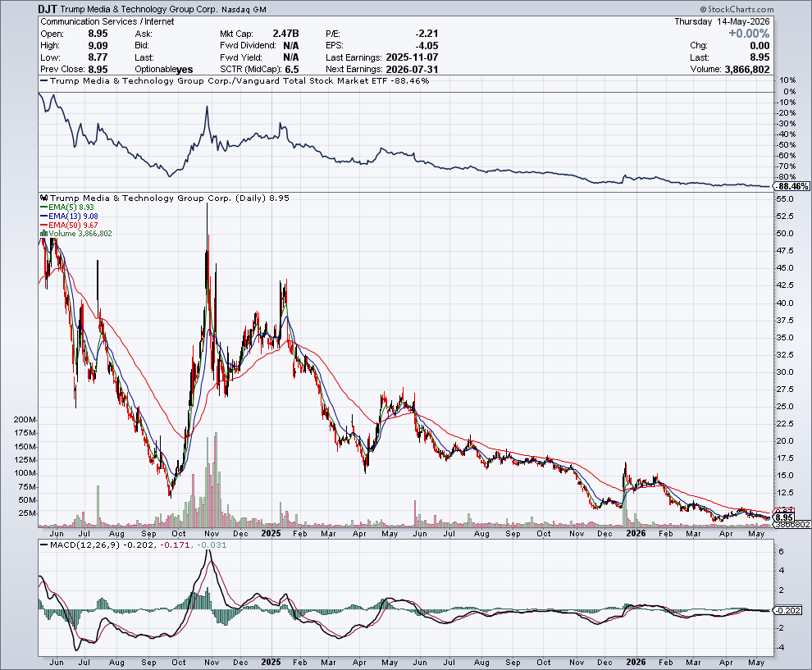Click the -0.202 flag on the MACD axis
The height and width of the screenshot is (670, 812).
789,610
